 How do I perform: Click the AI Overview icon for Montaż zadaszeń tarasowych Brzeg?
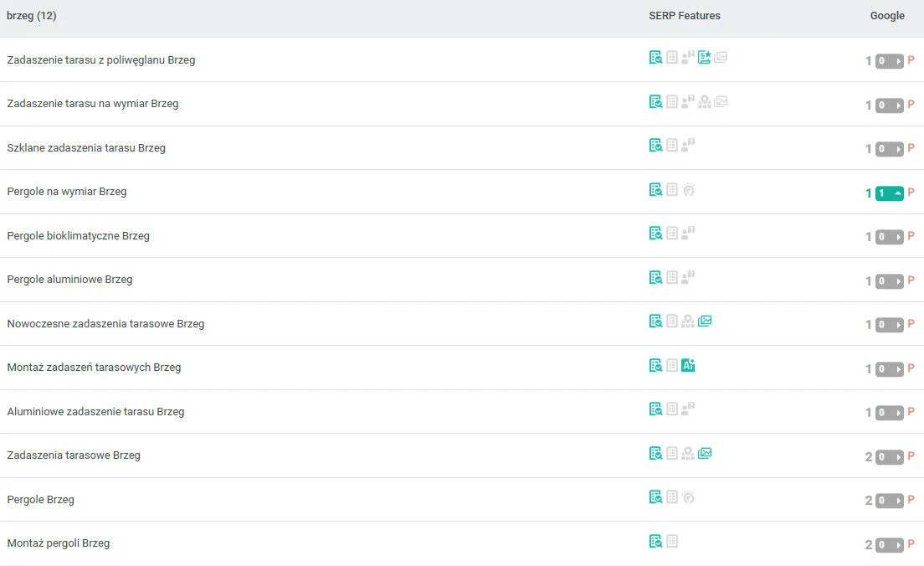point(688,366)
